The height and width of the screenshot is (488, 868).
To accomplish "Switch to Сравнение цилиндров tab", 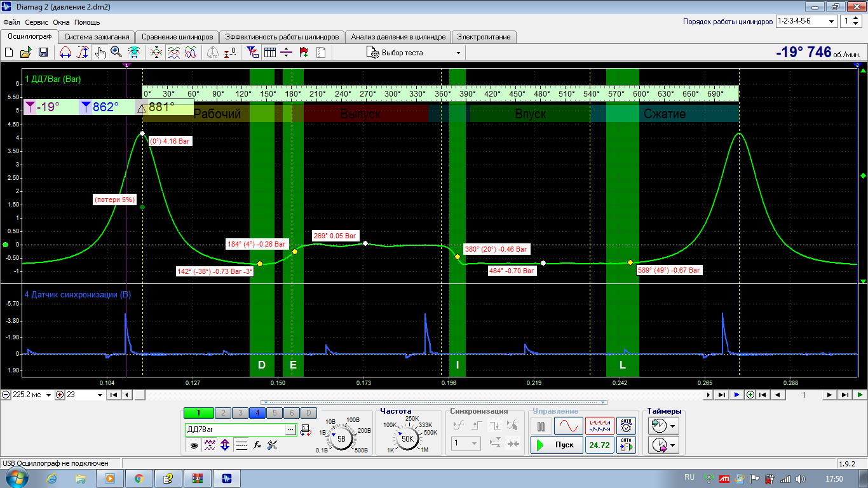I will 177,37.
